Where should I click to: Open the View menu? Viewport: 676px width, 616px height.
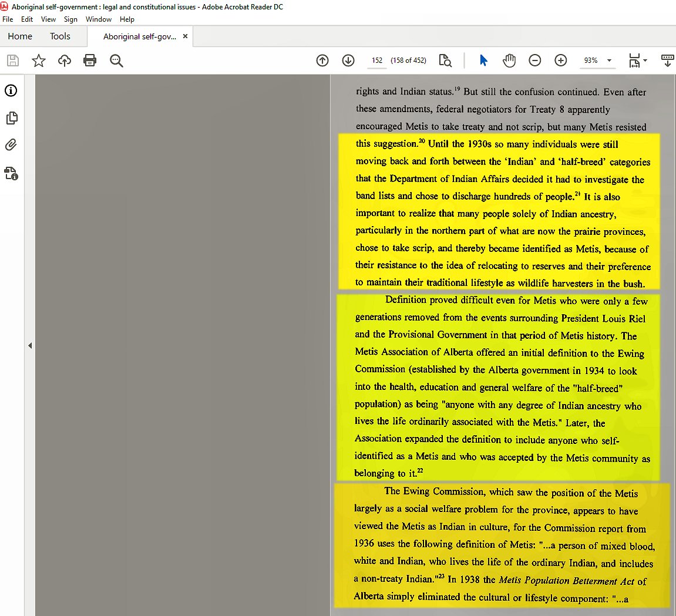[48, 19]
